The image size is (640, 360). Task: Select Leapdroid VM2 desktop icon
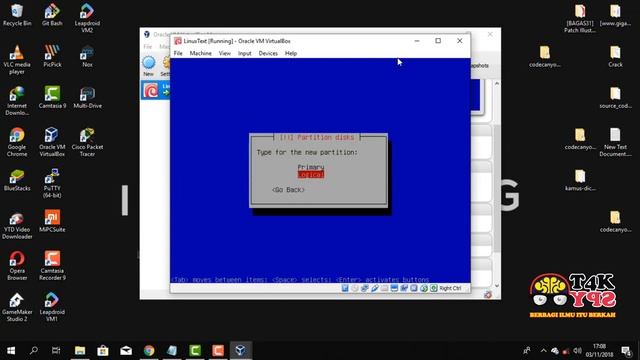87,18
